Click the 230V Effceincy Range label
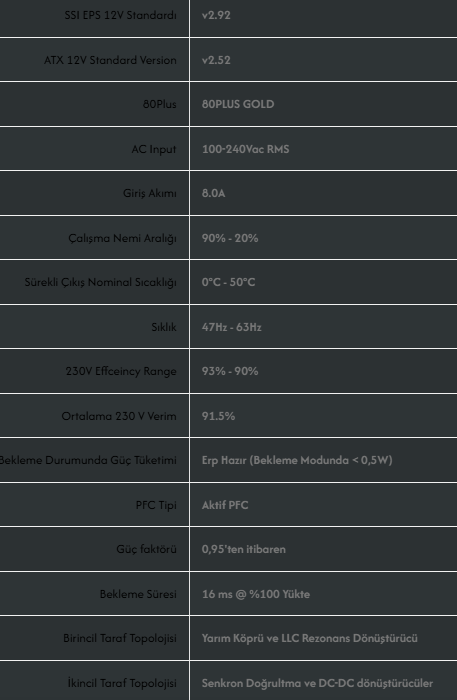 (x=121, y=371)
